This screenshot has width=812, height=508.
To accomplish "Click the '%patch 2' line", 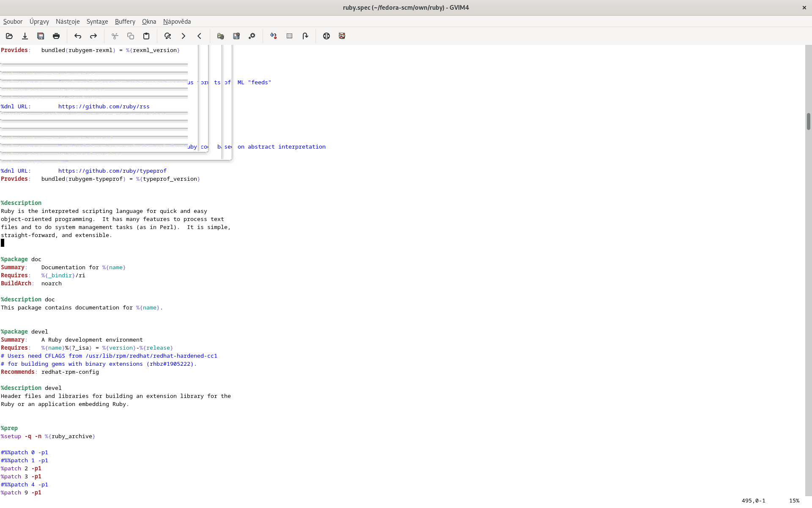I will point(21,469).
